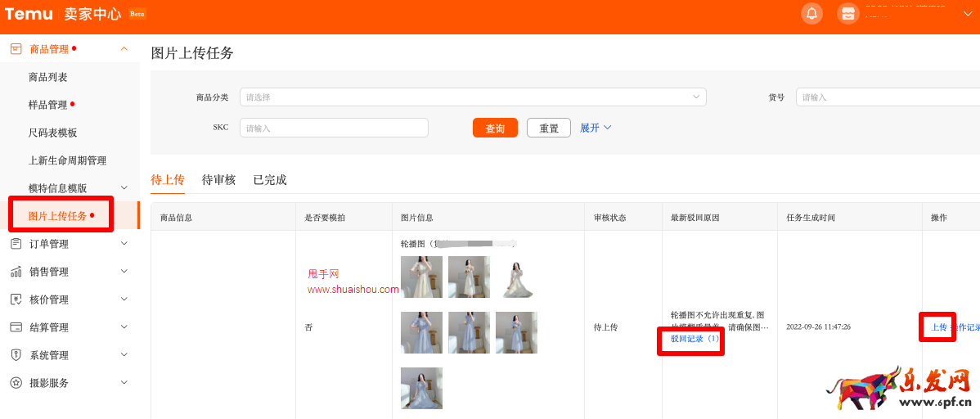Expand more filters with 展开
This screenshot has width=980, height=419.
[596, 128]
